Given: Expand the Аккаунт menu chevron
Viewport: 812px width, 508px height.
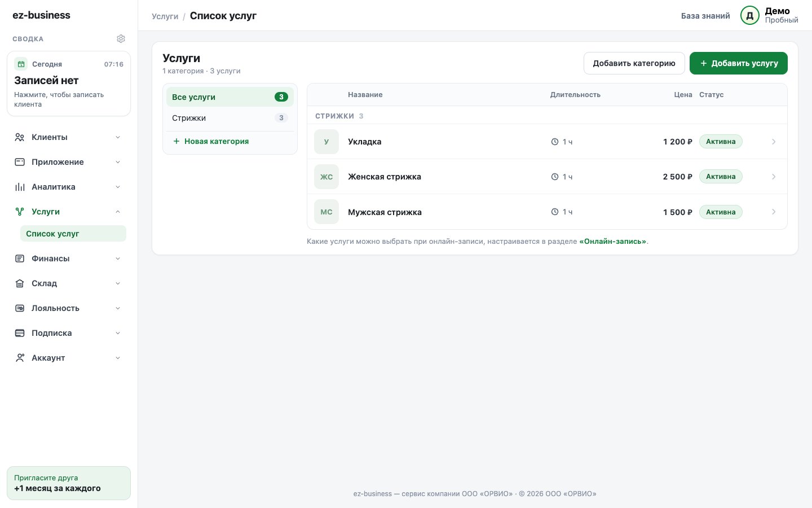Looking at the screenshot, I should tap(118, 358).
